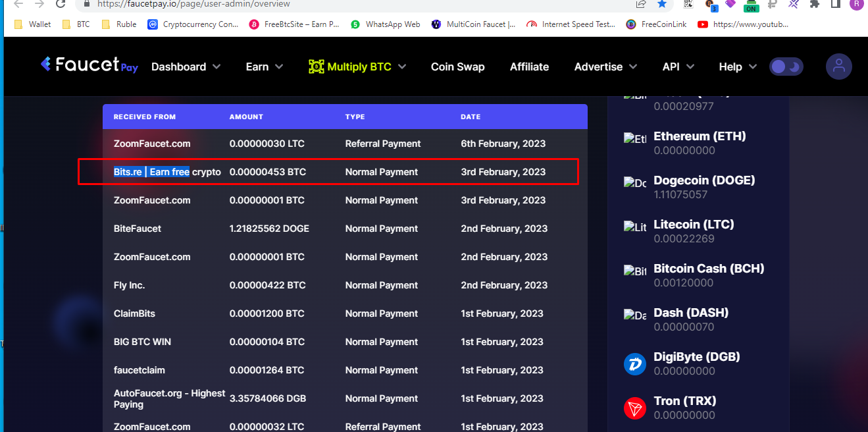
Task: Open the Ruble bookmarks folder
Action: pyautogui.click(x=119, y=24)
